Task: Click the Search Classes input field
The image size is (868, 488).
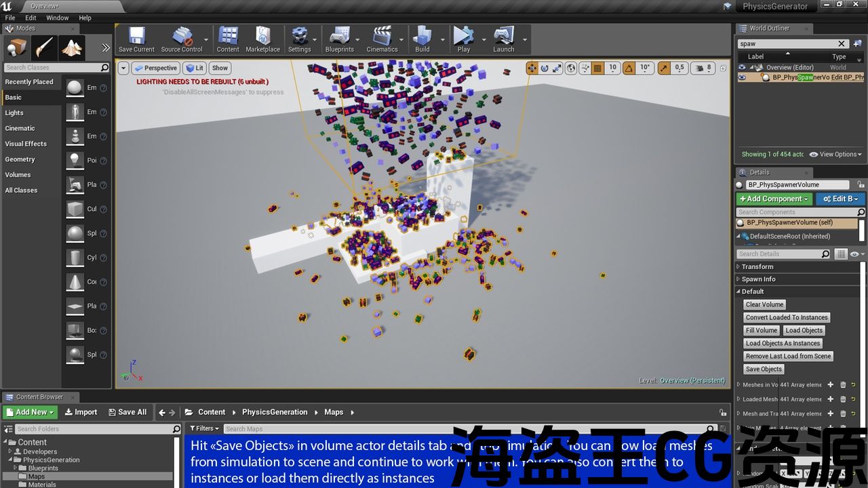Action: [52, 68]
